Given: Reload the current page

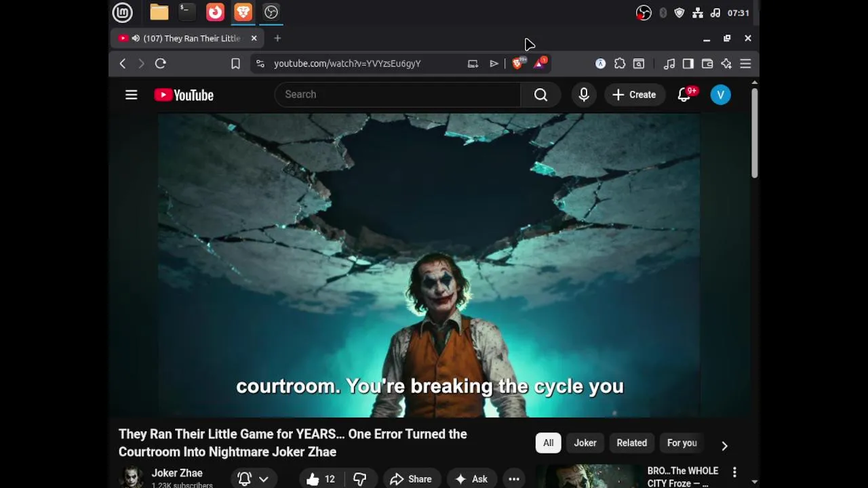Looking at the screenshot, I should tap(161, 64).
